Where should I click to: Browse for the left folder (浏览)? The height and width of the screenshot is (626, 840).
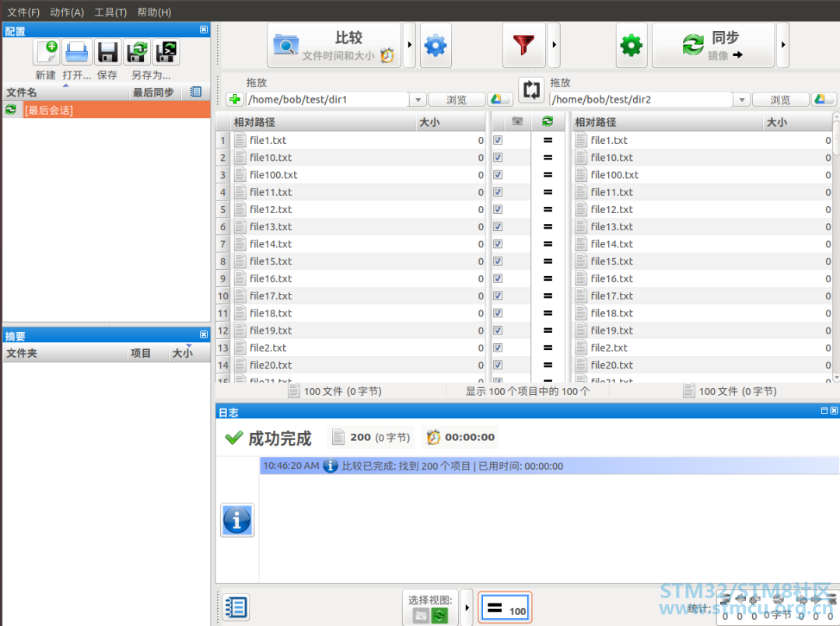pos(457,100)
